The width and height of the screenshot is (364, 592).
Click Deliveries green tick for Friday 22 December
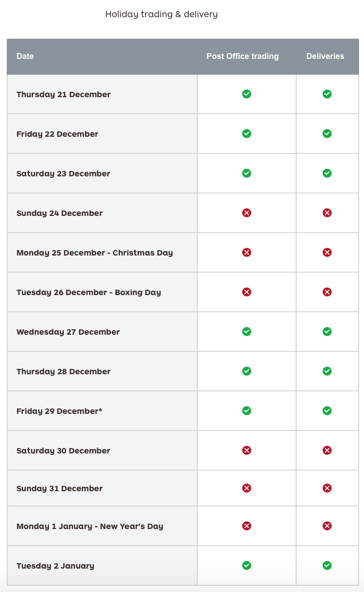pyautogui.click(x=327, y=134)
